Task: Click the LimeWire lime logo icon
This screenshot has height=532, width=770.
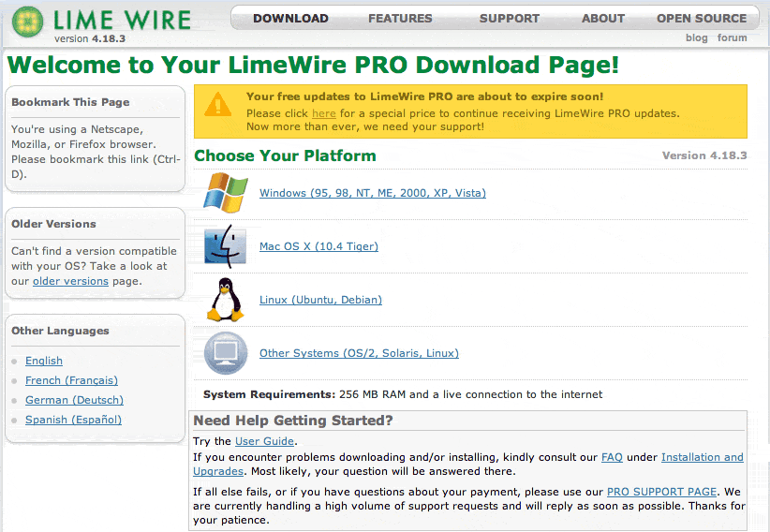Action: (27, 22)
